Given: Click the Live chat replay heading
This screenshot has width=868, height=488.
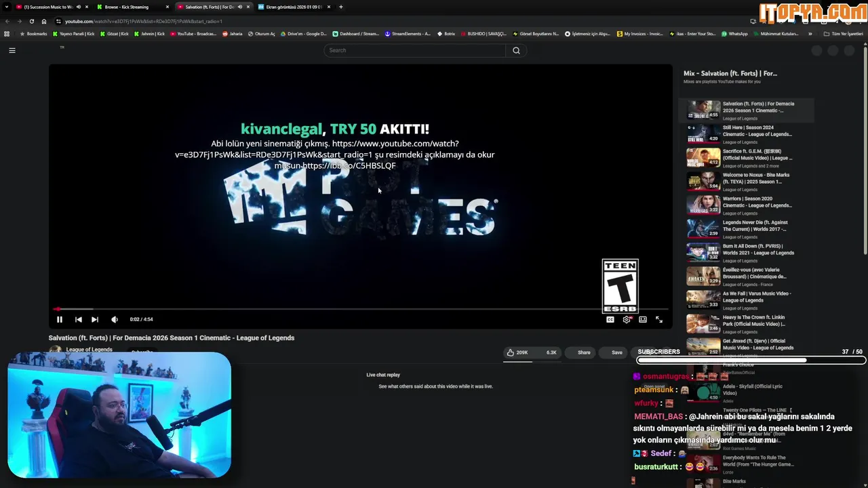Looking at the screenshot, I should (383, 375).
